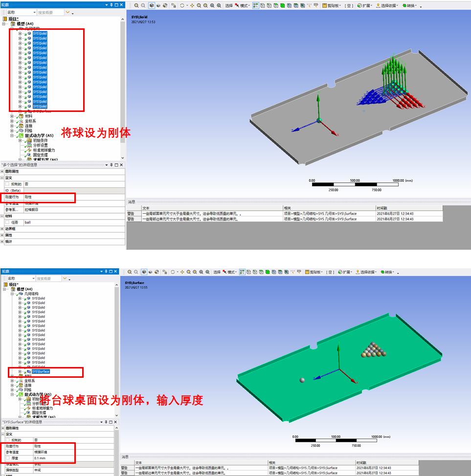Enable the vertex selection filter icon
The width and height of the screenshot is (471, 476).
click(263, 4)
